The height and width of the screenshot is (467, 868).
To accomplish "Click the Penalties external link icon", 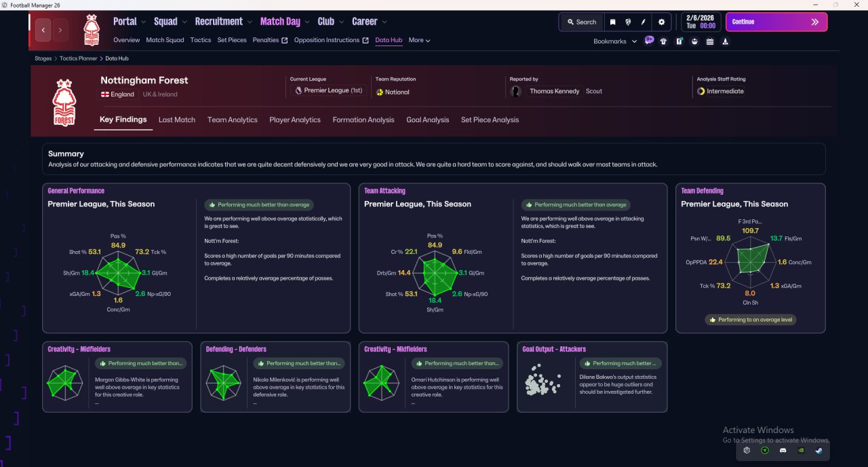I will (x=285, y=40).
